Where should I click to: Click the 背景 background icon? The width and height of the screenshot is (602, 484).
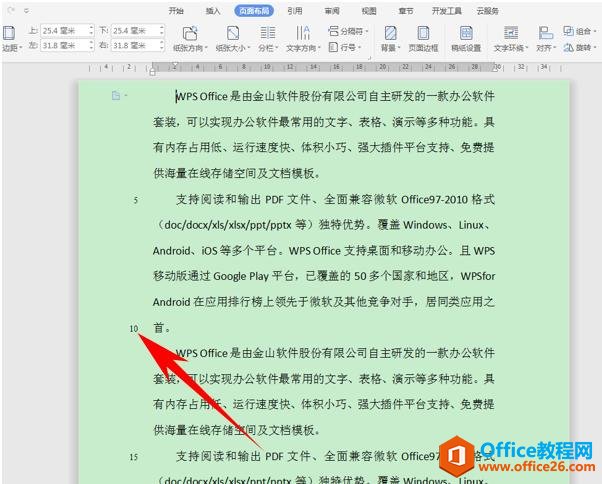click(x=390, y=33)
